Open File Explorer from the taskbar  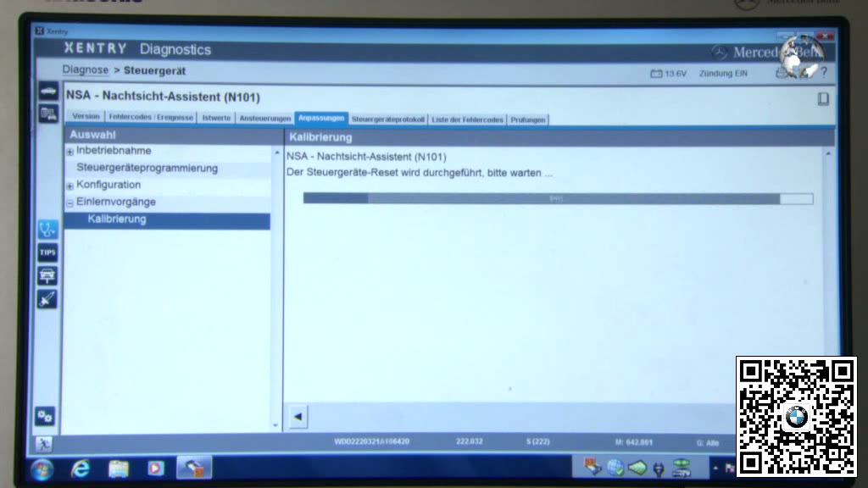(x=119, y=469)
